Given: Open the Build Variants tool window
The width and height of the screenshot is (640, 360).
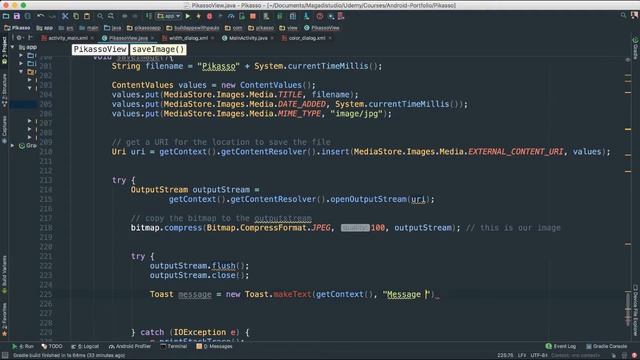Looking at the screenshot, I should (x=4, y=273).
